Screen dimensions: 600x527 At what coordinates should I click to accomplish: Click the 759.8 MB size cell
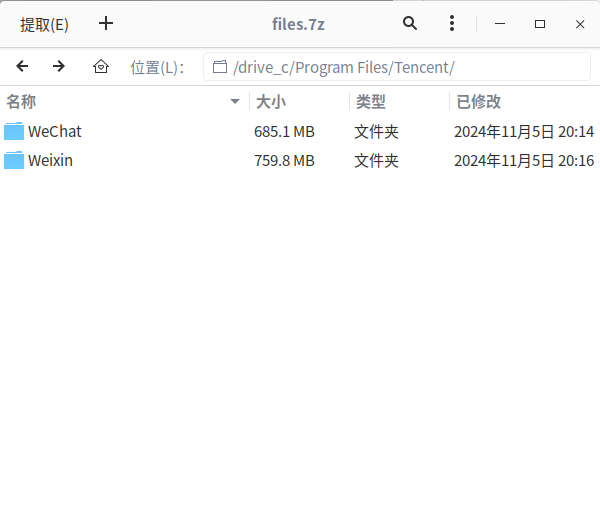pos(284,161)
